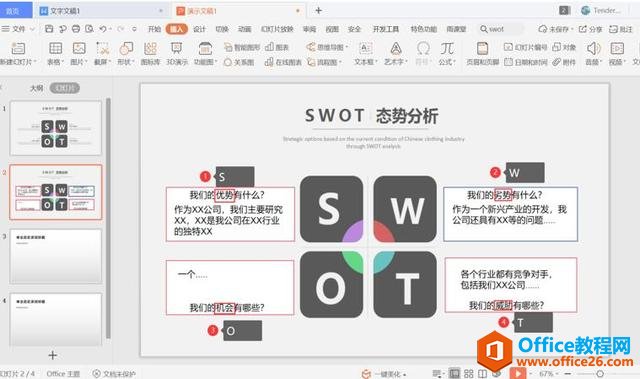Viewport: 640px width, 379px height.
Task: Create a 新建幻灯片 new slide
Action: pos(18,53)
